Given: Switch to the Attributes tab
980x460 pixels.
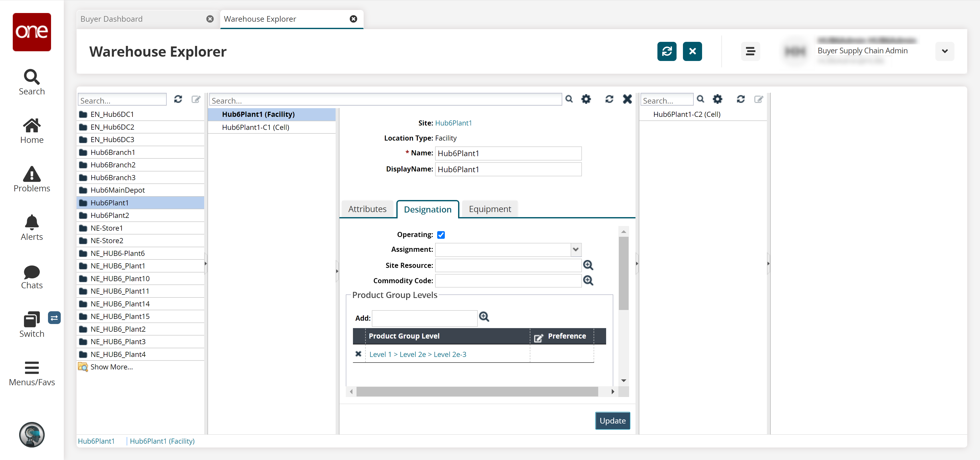Looking at the screenshot, I should click(367, 209).
